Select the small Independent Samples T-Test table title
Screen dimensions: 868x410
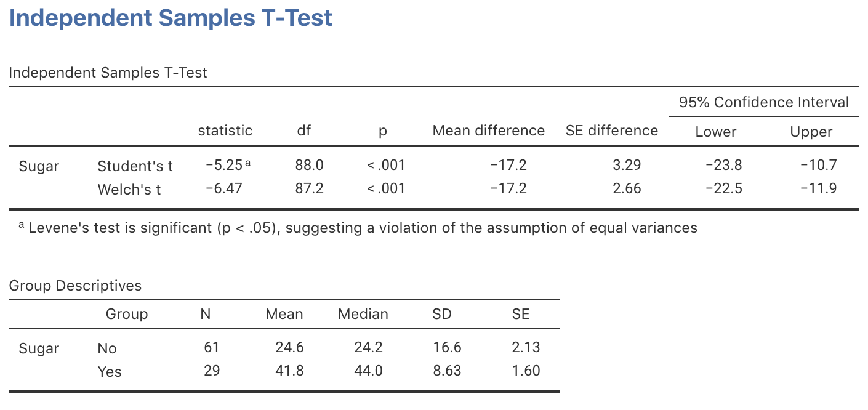point(108,73)
